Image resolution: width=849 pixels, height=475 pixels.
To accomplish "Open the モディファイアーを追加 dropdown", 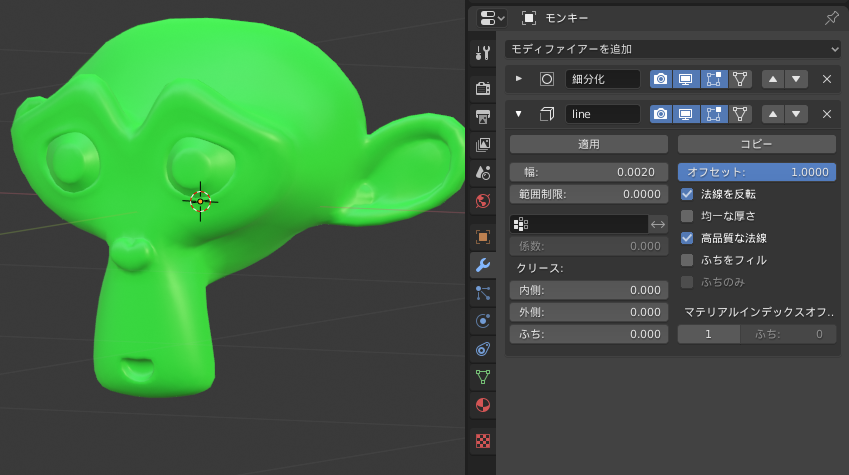I will pyautogui.click(x=672, y=49).
